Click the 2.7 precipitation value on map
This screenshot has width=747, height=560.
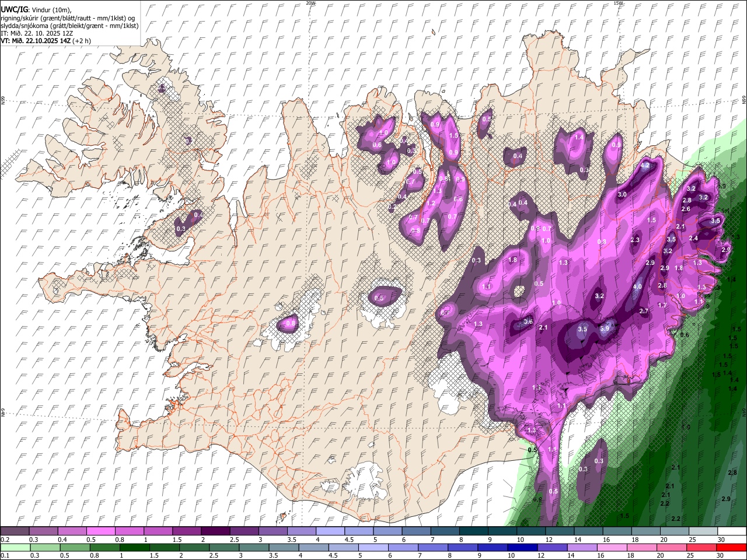click(x=644, y=311)
